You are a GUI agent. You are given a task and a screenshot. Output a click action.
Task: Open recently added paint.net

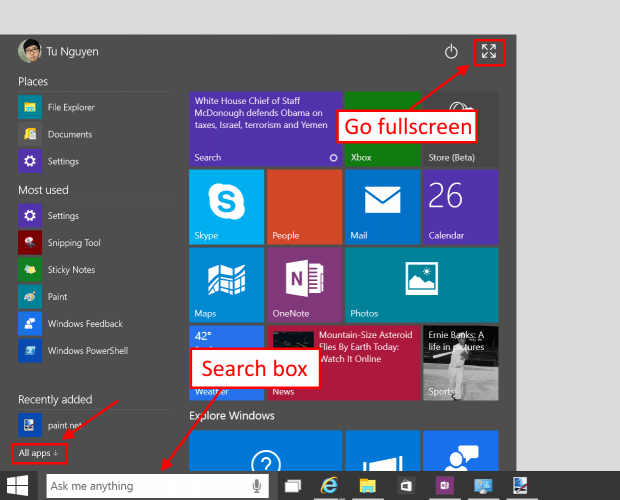(94, 425)
